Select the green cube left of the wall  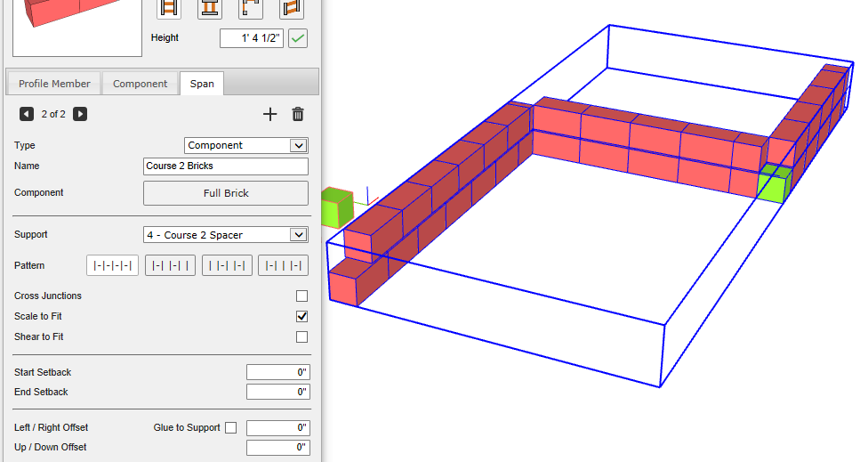336,208
